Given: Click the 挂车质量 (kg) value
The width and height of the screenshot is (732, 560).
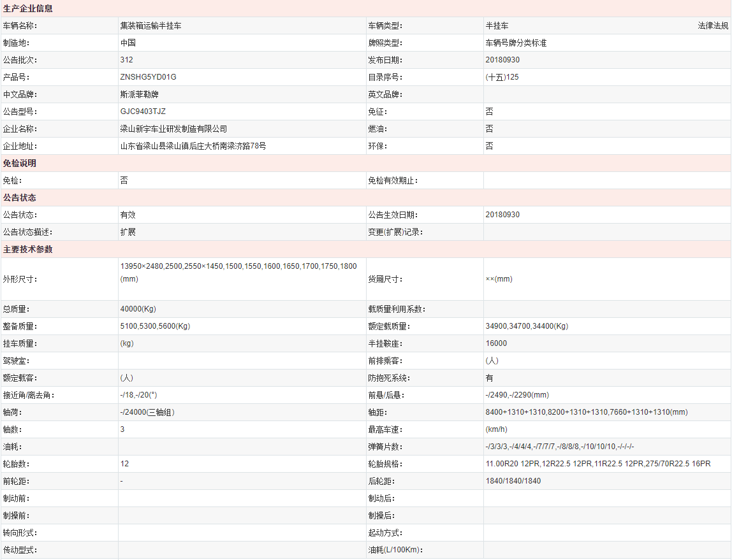Looking at the screenshot, I should (x=127, y=343).
